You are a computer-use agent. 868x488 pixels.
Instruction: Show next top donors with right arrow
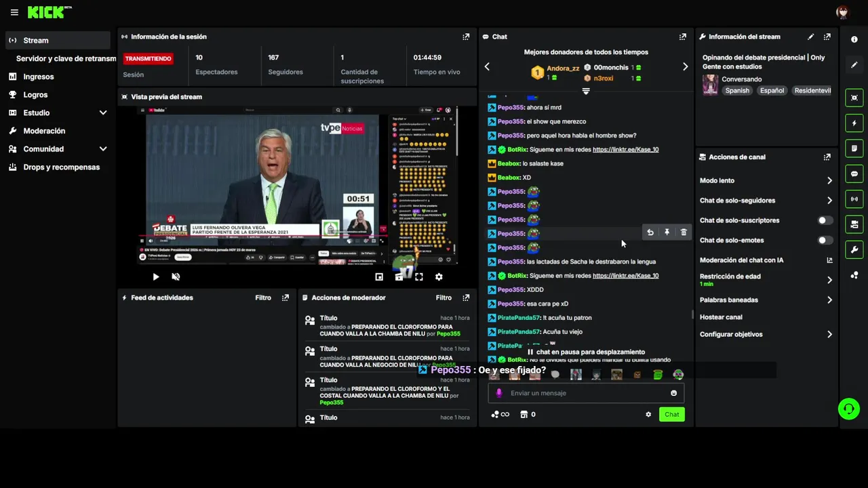coord(685,66)
